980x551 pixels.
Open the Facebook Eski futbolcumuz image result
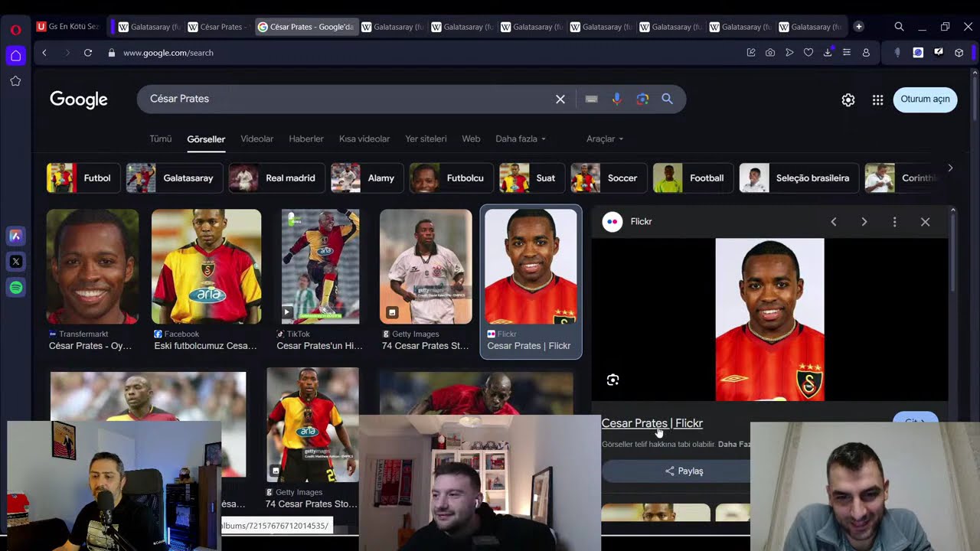coord(206,266)
